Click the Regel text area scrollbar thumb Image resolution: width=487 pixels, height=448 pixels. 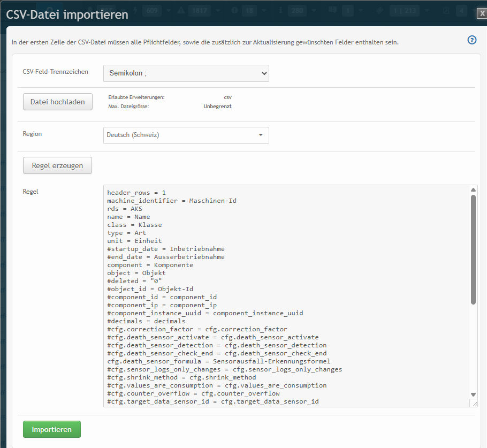click(473, 250)
